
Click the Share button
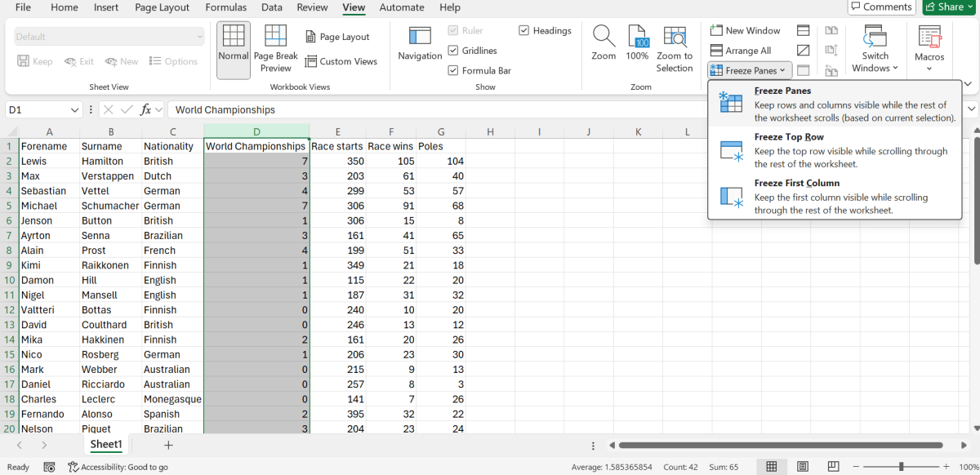coord(947,7)
